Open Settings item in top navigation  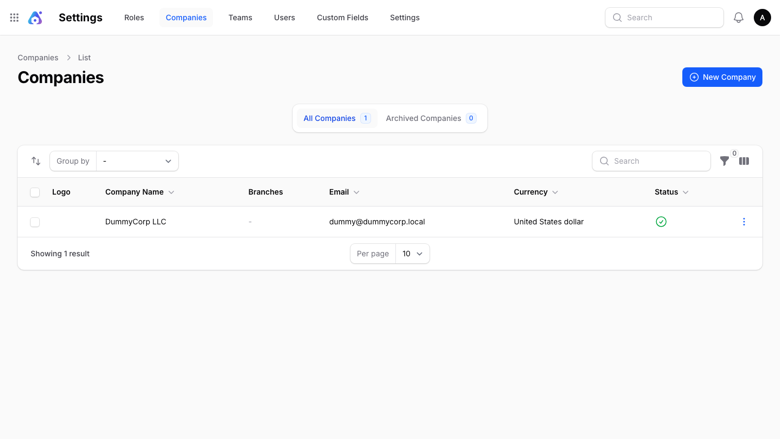[x=404, y=17]
